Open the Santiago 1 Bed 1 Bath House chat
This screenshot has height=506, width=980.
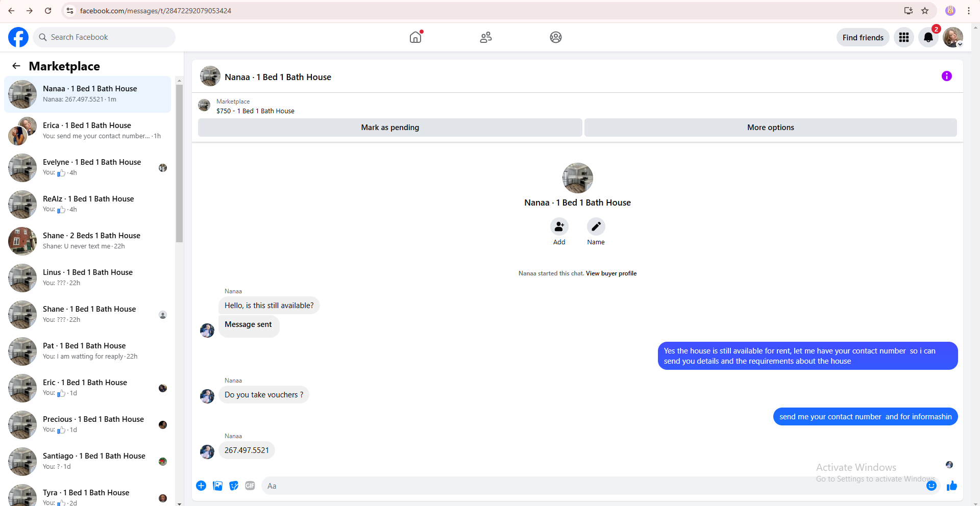point(87,462)
